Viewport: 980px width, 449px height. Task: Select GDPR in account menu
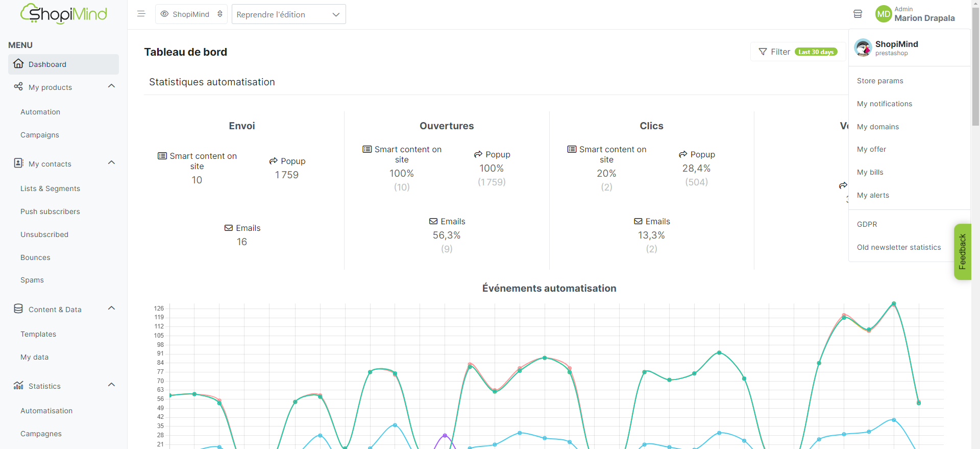click(x=867, y=224)
